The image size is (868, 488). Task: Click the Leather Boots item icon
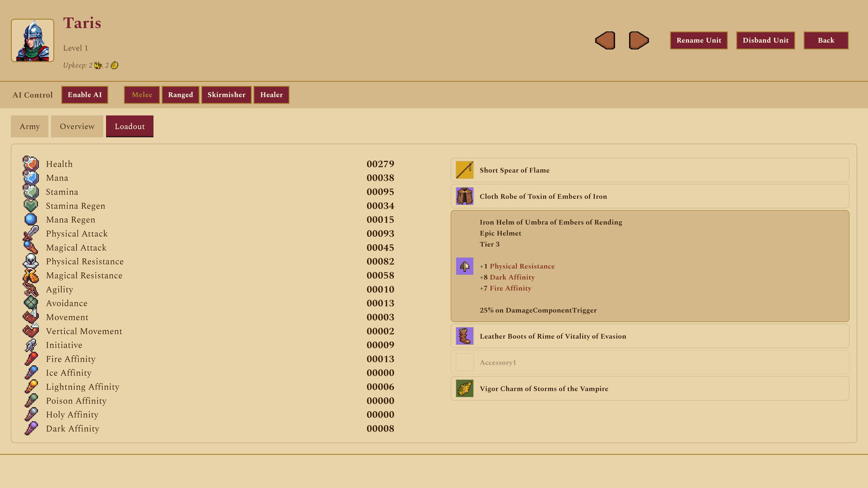pyautogui.click(x=464, y=336)
